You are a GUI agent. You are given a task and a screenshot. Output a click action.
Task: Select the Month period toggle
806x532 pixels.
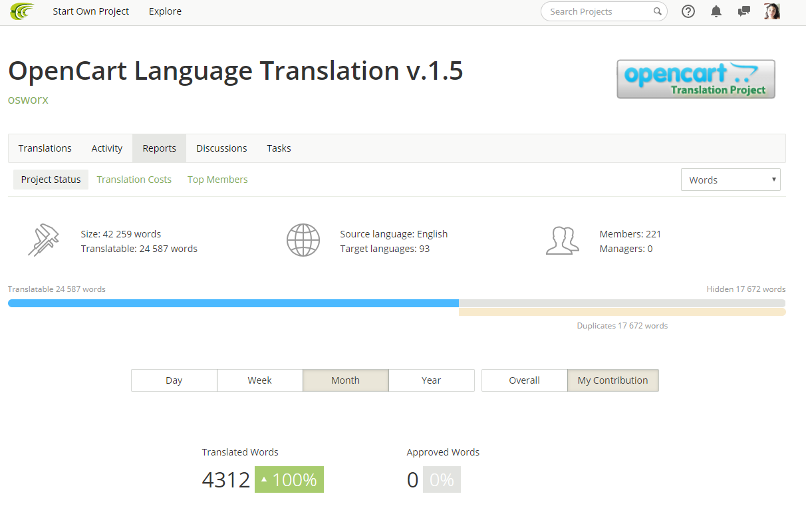point(346,380)
